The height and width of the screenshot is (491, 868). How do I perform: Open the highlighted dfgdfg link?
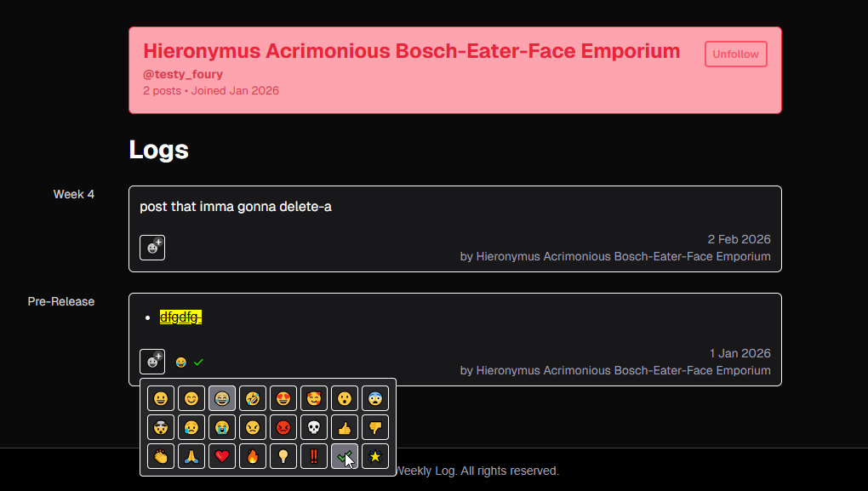coord(180,317)
